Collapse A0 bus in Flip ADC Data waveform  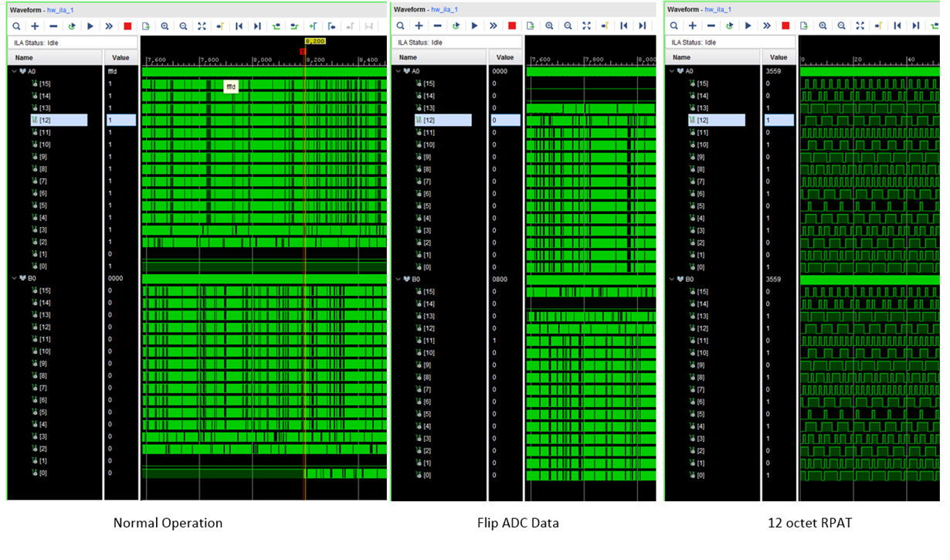[x=399, y=71]
